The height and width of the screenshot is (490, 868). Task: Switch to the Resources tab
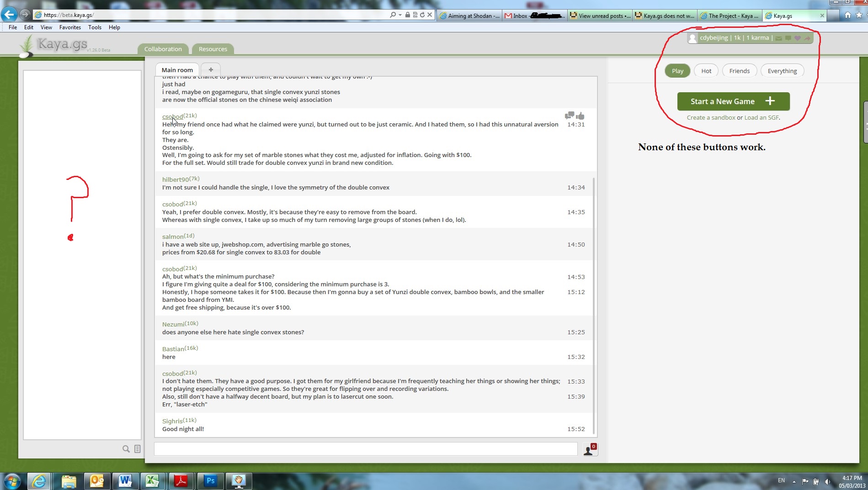tap(212, 49)
